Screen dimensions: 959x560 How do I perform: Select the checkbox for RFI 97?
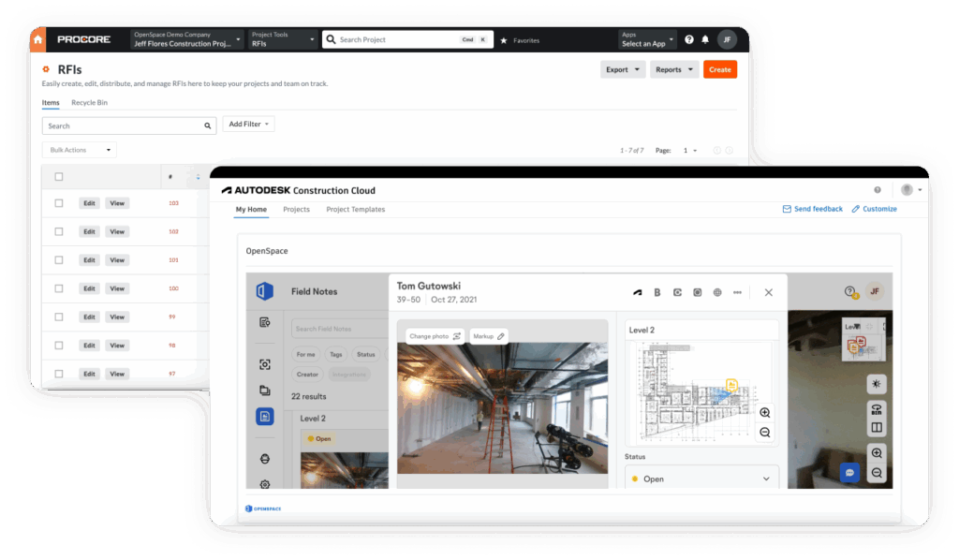pos(59,374)
